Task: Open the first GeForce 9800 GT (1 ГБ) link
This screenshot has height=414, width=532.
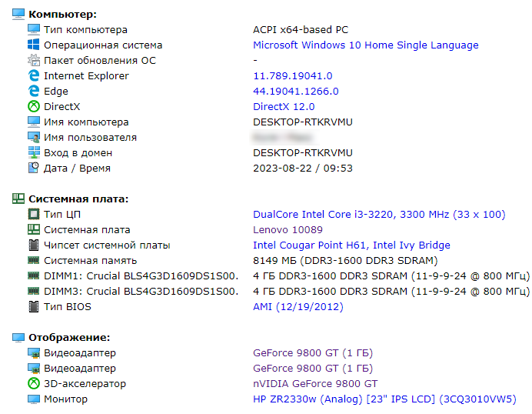Action: point(313,353)
